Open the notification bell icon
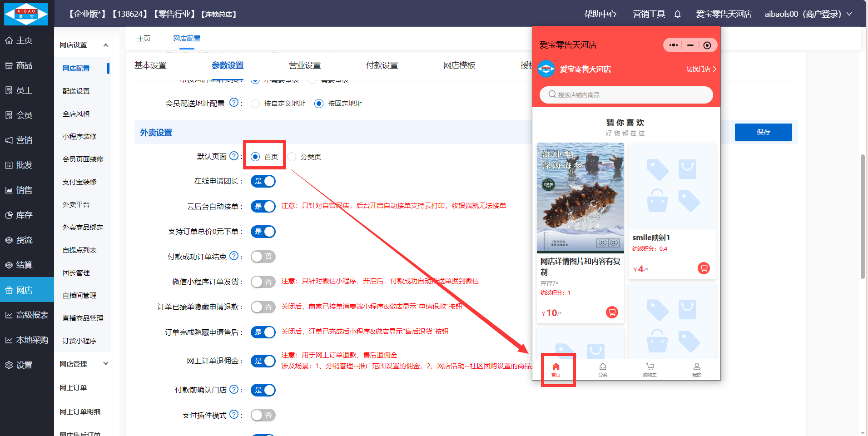 pos(677,14)
